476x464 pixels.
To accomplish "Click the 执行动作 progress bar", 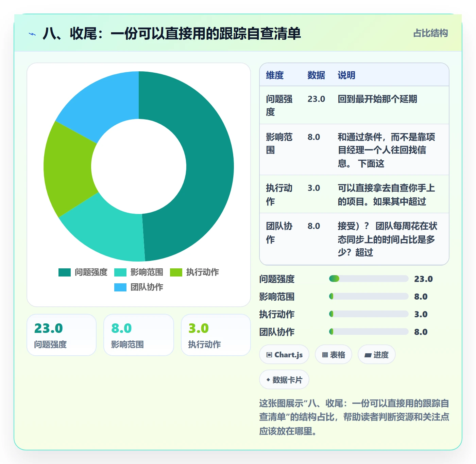I will [369, 314].
